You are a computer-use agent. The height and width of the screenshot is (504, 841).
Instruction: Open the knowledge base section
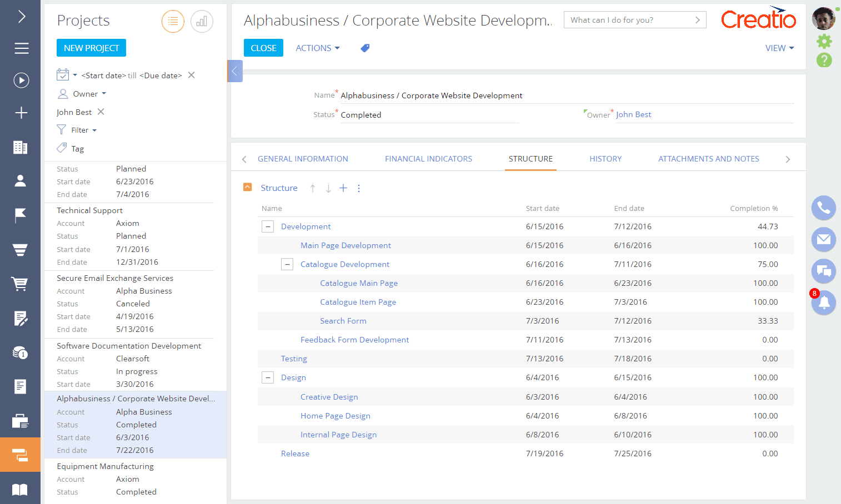[21, 488]
